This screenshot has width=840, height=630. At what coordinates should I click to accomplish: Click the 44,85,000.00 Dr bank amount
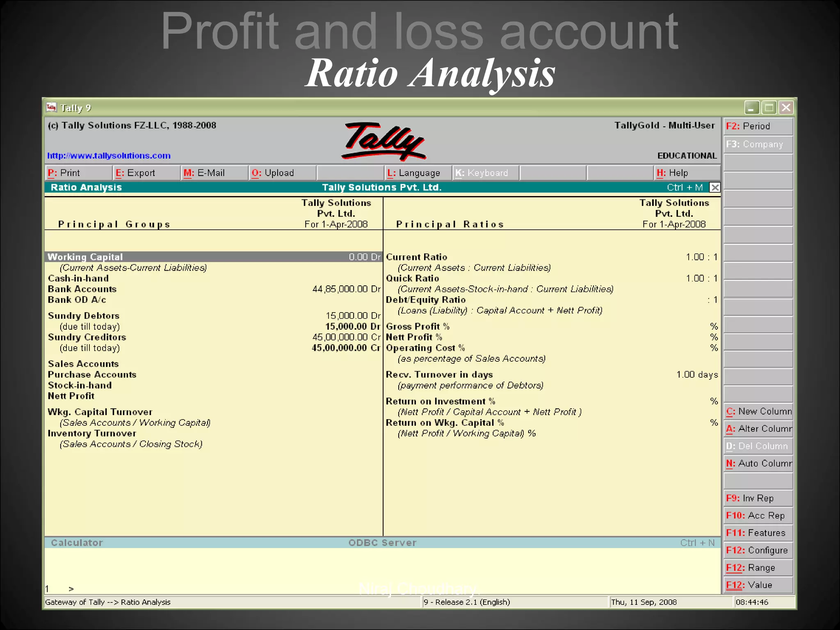pos(346,289)
